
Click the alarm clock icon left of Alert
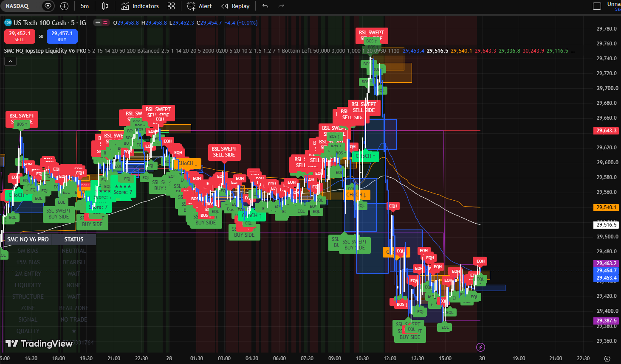tap(191, 6)
